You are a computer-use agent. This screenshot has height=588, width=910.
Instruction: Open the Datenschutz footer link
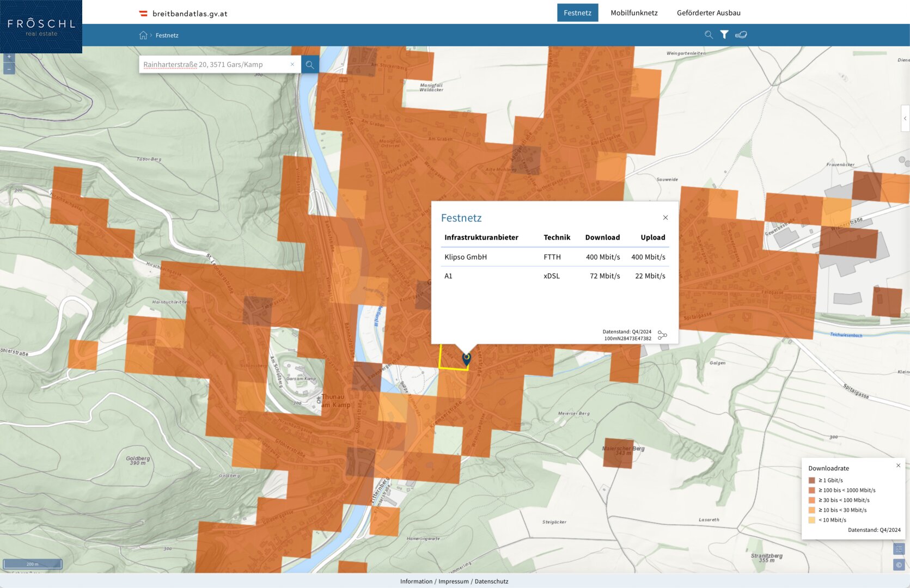coord(491,581)
